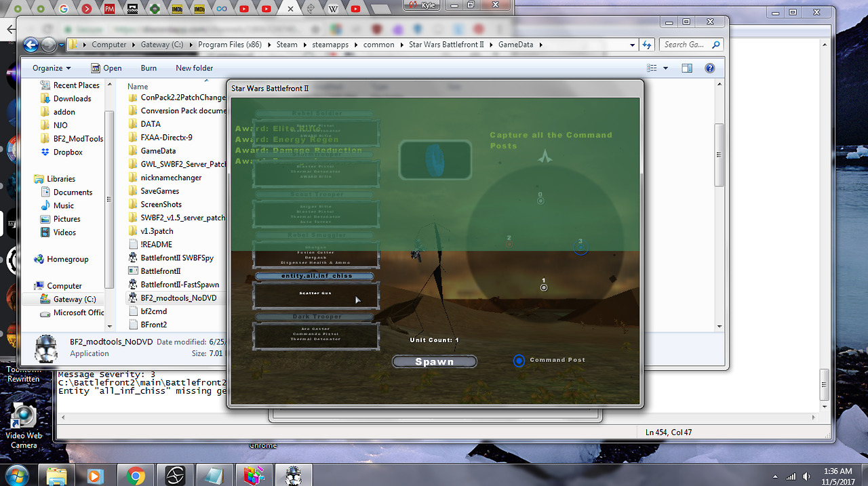Open Recent Places in navigation pane
Image resolution: width=868 pixels, height=486 pixels.
point(69,85)
